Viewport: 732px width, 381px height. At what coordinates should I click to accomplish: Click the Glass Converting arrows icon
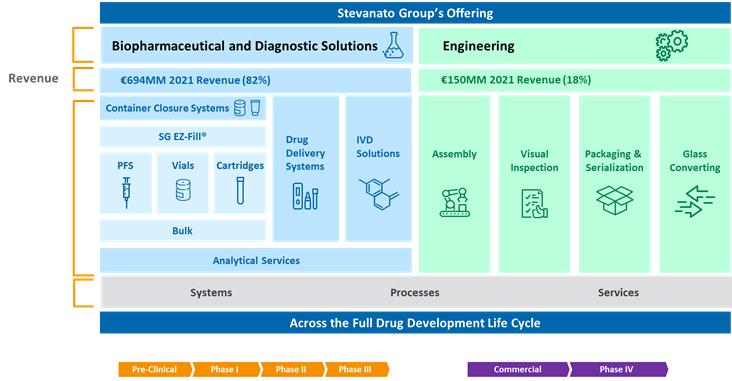click(x=695, y=201)
